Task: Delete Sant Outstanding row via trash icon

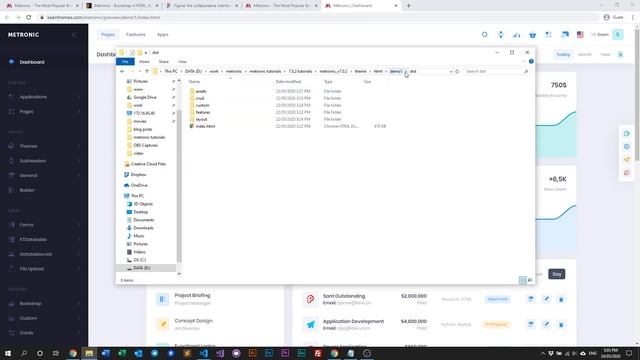Action: pyautogui.click(x=561, y=299)
